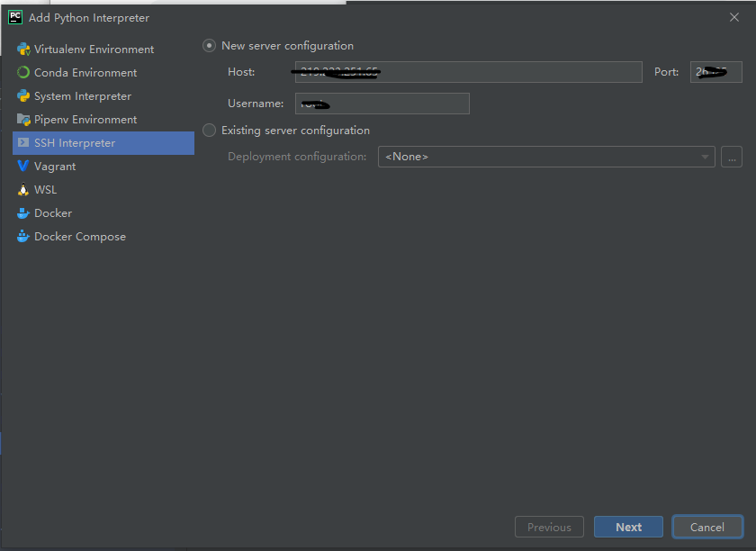Click the Previous button
The image size is (756, 551).
(549, 527)
